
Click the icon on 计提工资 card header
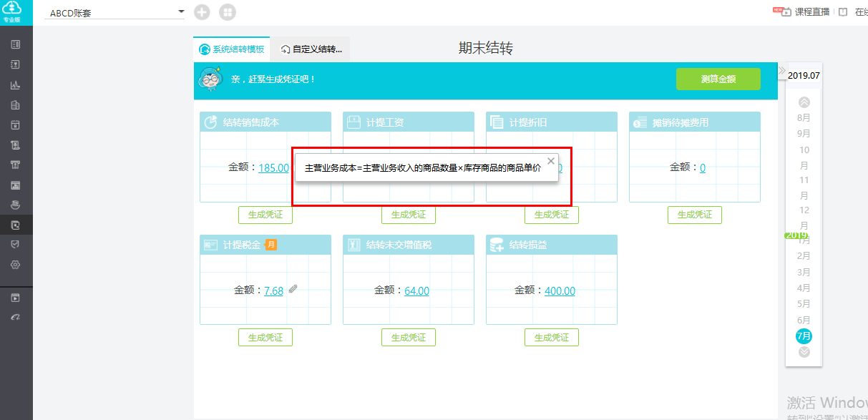[x=353, y=122]
